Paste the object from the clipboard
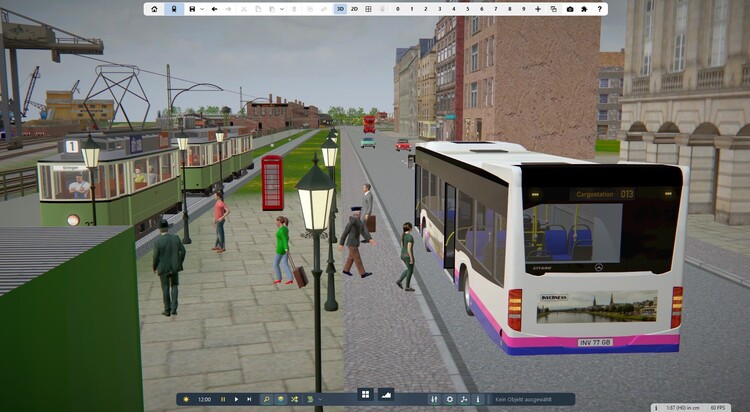 pyautogui.click(x=272, y=9)
